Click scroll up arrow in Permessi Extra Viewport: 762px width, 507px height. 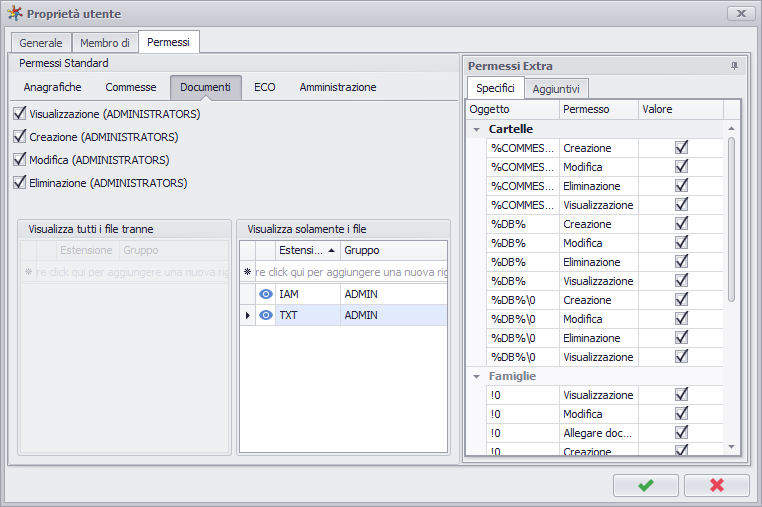click(x=731, y=128)
